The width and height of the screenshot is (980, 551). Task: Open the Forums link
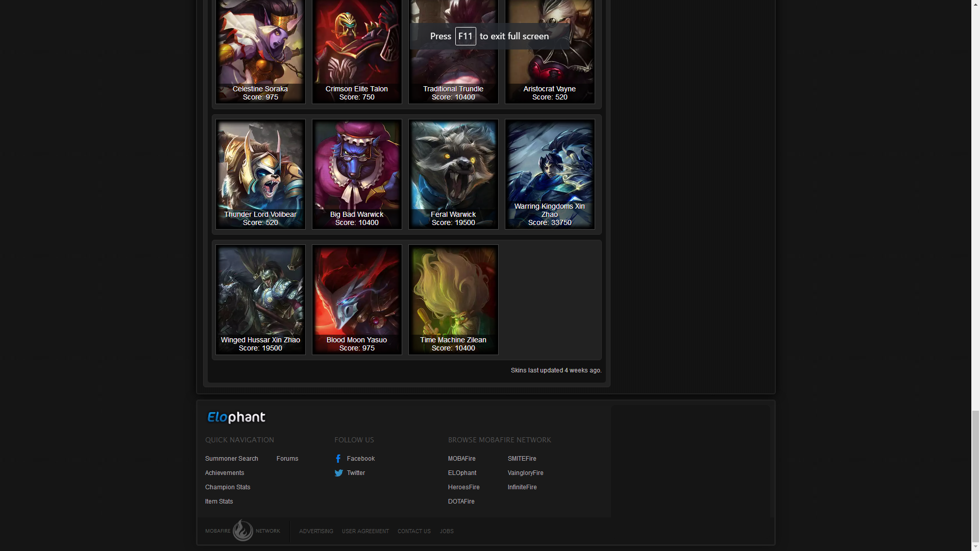(x=287, y=459)
